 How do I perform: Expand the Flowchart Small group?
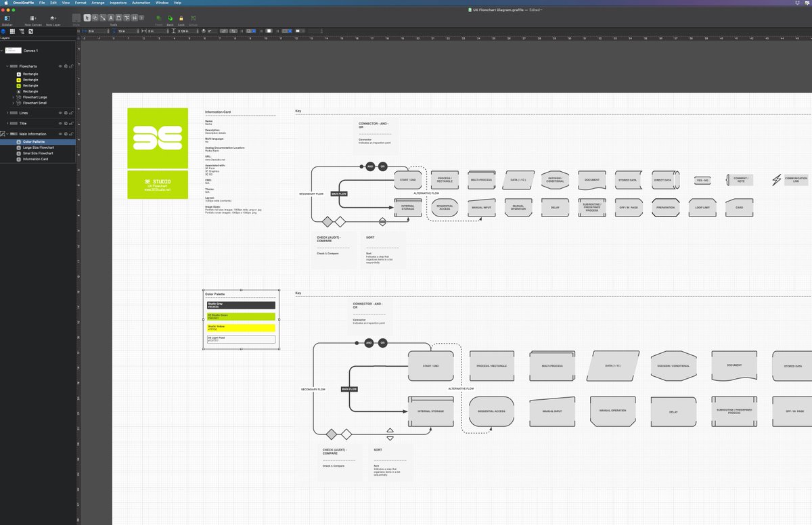click(13, 103)
